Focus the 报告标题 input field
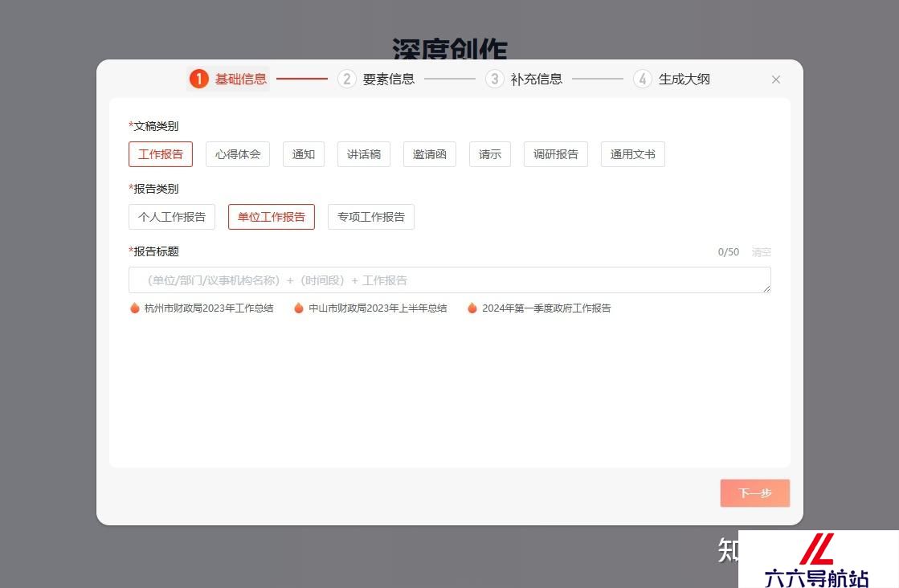Screen dimensions: 899x588 (450, 280)
